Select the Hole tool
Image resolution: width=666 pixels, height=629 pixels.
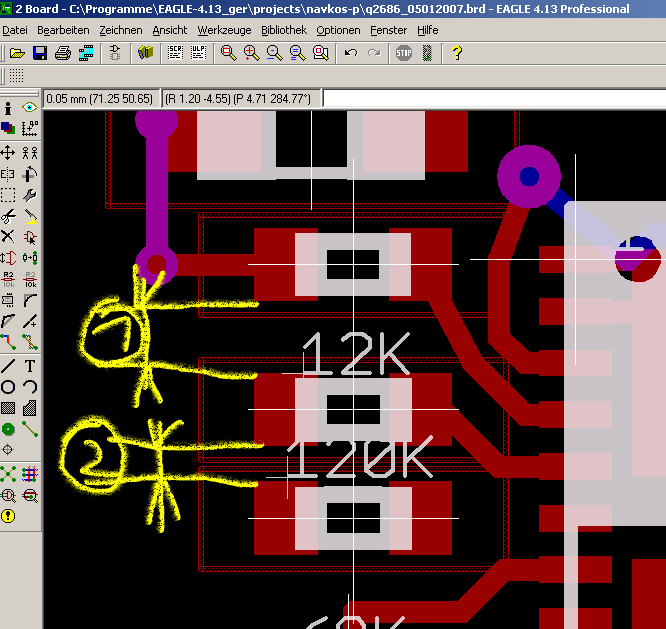point(8,449)
